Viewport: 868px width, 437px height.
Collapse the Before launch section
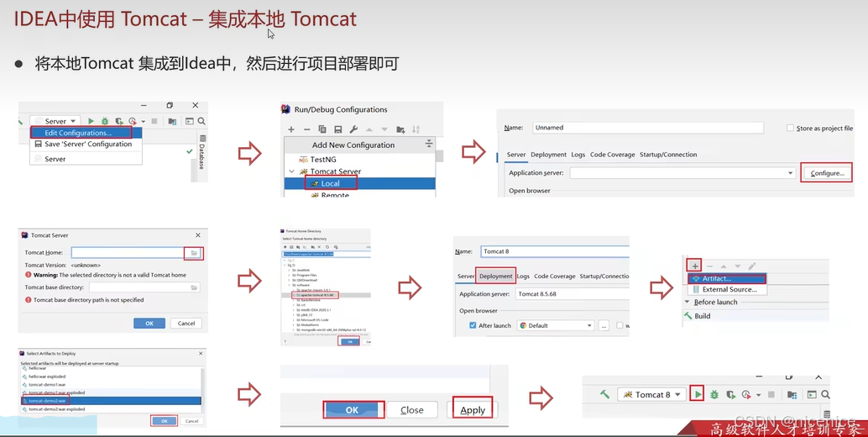click(687, 302)
